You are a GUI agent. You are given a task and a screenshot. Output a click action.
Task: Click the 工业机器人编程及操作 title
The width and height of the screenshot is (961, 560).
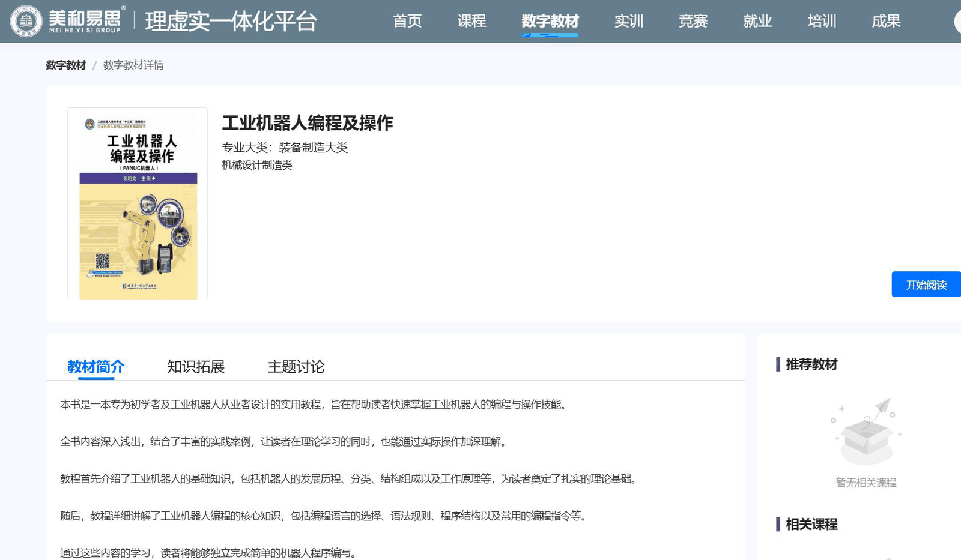pyautogui.click(x=308, y=123)
